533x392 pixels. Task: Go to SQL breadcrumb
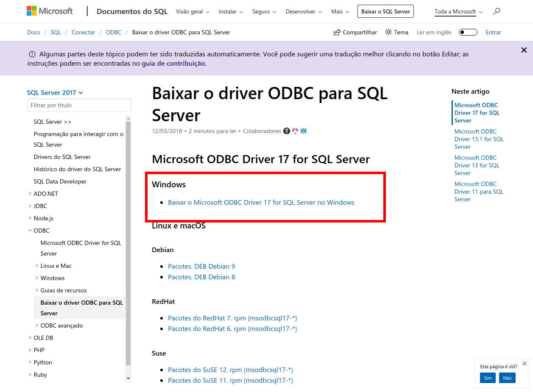click(56, 32)
